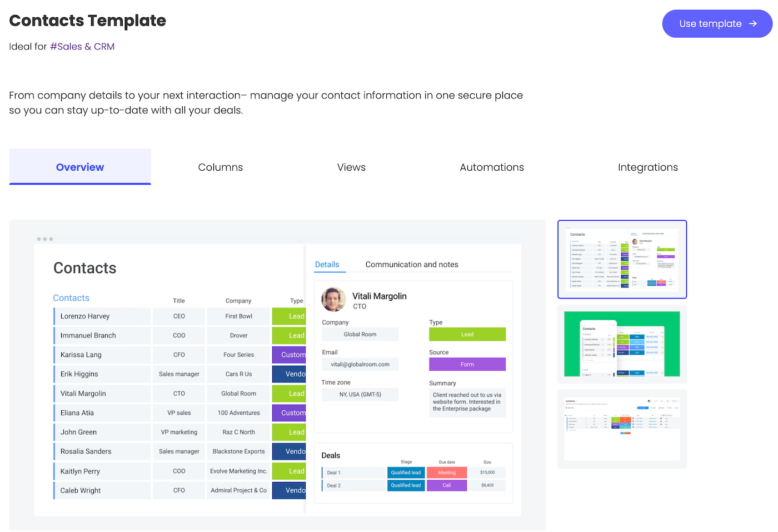Click the purple Form source label
Viewport: 778px width, 532px height.
pos(467,364)
